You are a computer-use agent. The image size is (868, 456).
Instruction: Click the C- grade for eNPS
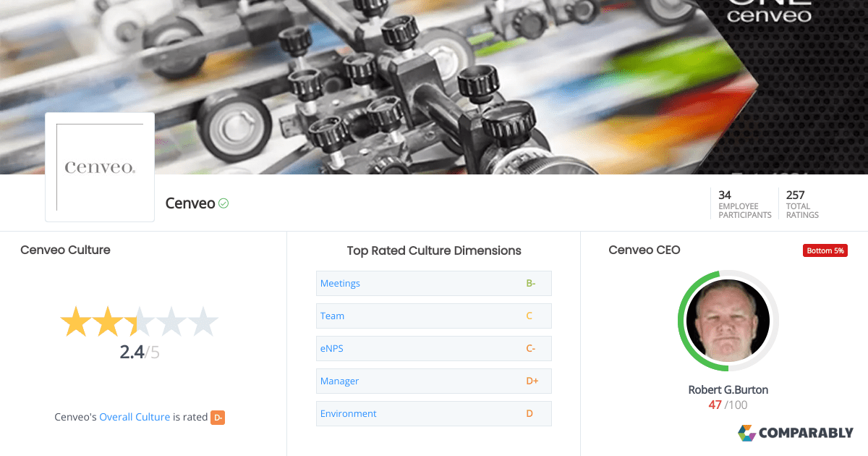tap(530, 348)
